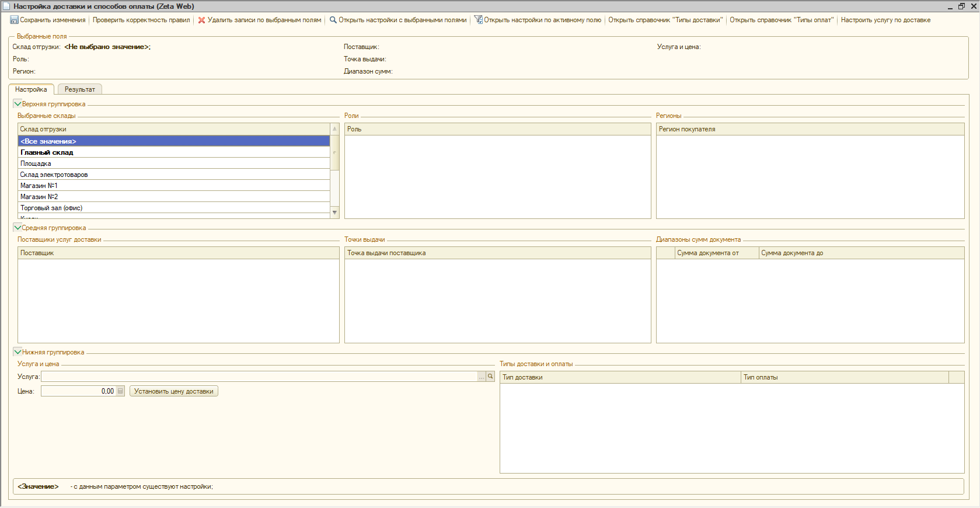Click the Тип доставки column header
This screenshot has width=980, height=508.
point(620,377)
